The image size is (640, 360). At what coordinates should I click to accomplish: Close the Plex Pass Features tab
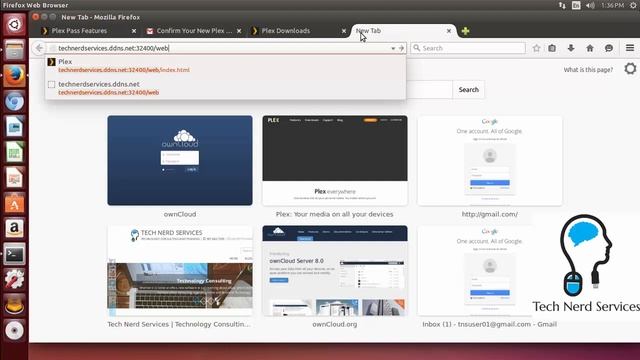pos(134,31)
